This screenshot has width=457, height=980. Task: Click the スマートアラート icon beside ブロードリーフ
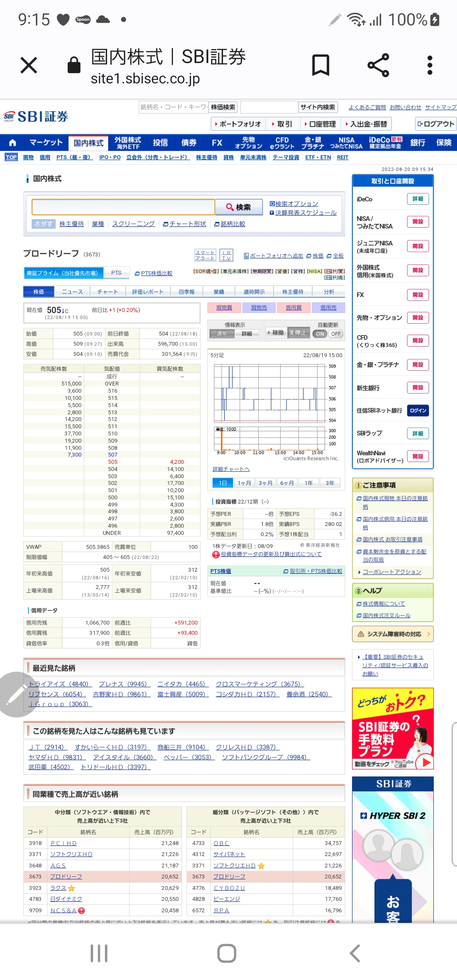click(205, 255)
